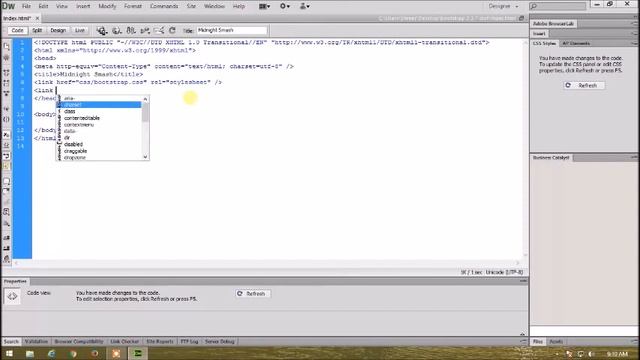Click the Title field containing Midnight Smash

(232, 31)
